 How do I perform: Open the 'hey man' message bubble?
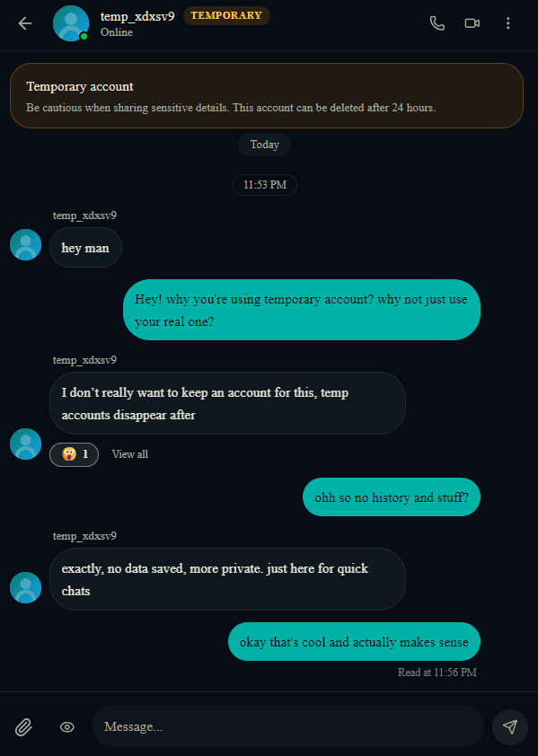pyautogui.click(x=85, y=247)
